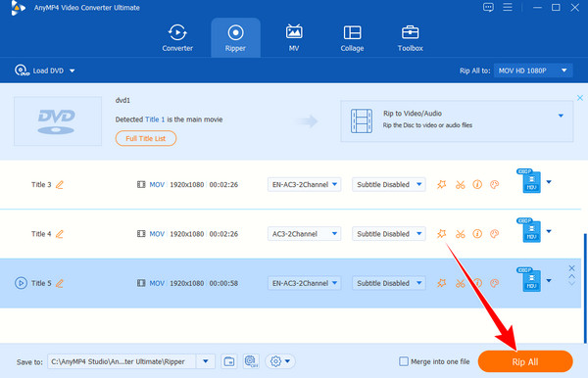
Task: Open the feedback chat icon in title bar
Action: [x=488, y=7]
